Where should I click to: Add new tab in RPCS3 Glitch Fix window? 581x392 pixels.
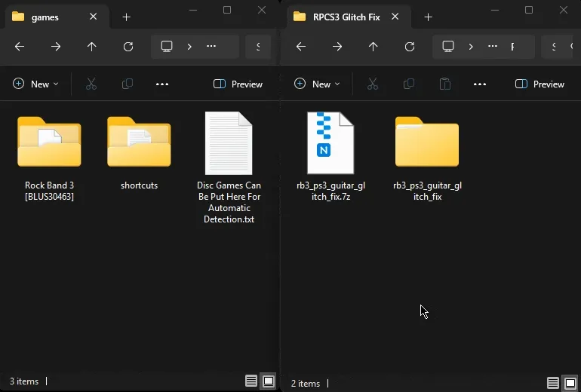429,17
